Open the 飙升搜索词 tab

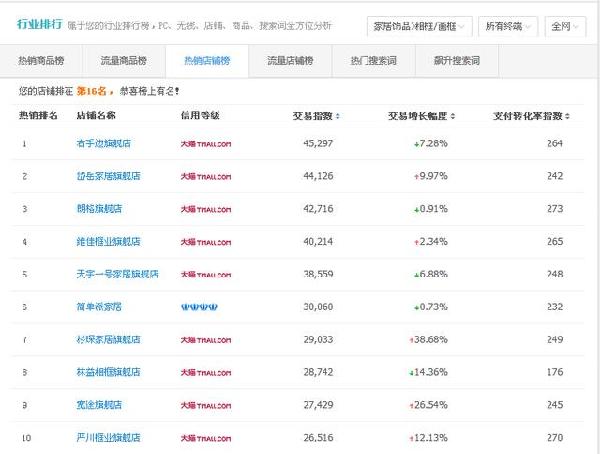457,61
